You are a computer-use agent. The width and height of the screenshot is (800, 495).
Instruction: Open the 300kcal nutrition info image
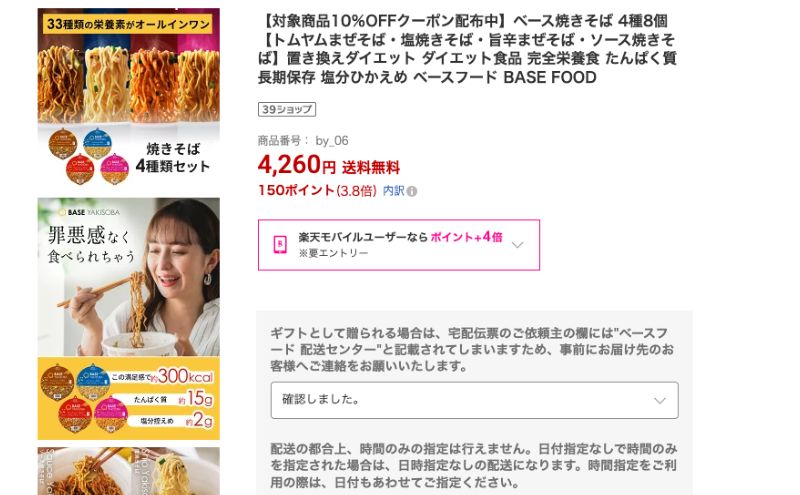(129, 398)
